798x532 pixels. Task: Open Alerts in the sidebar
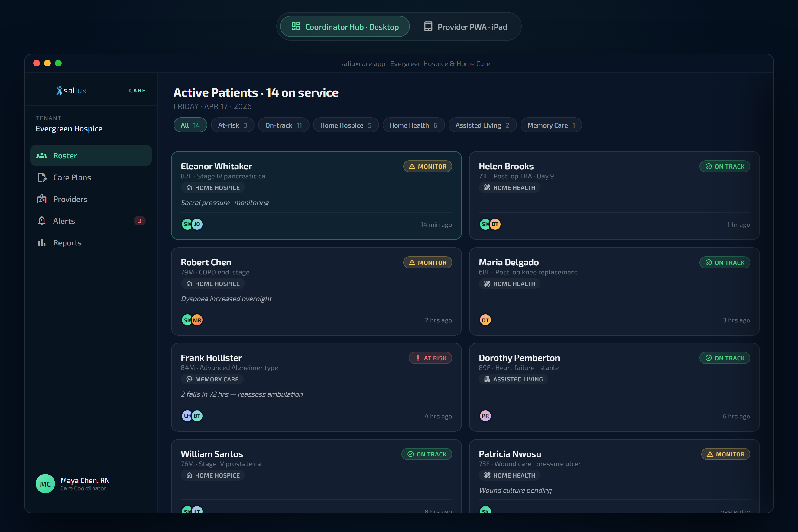[x=91, y=221]
